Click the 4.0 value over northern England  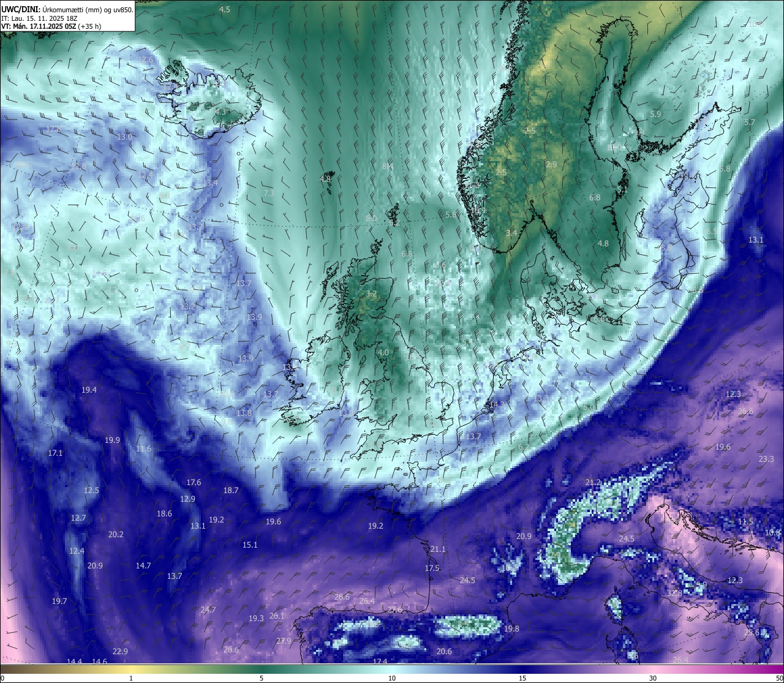383,353
